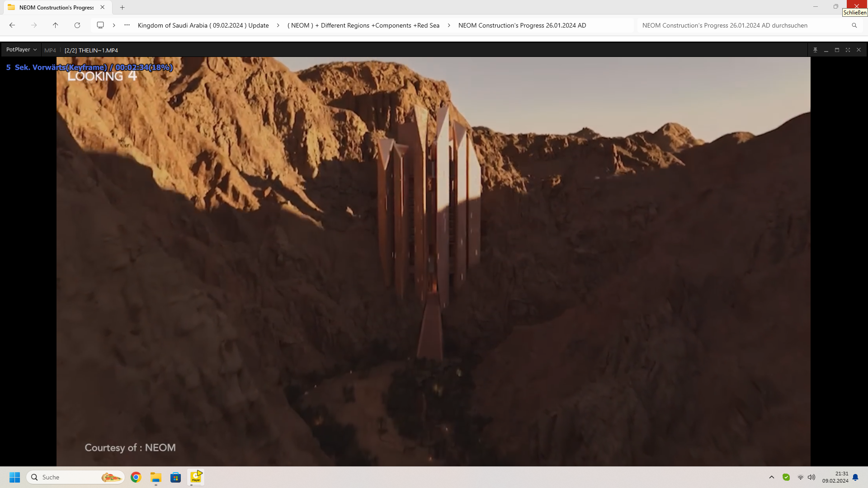868x488 pixels.
Task: Add a new File Explorer tab
Action: [x=122, y=7]
